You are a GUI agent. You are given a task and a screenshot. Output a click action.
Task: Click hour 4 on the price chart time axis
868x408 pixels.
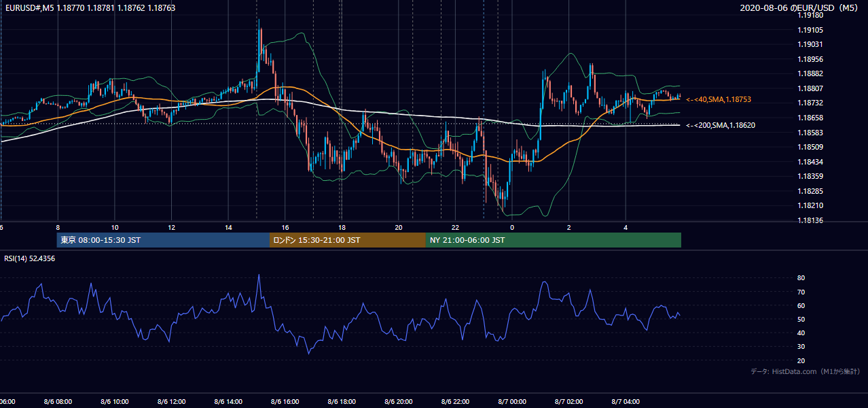pyautogui.click(x=626, y=228)
